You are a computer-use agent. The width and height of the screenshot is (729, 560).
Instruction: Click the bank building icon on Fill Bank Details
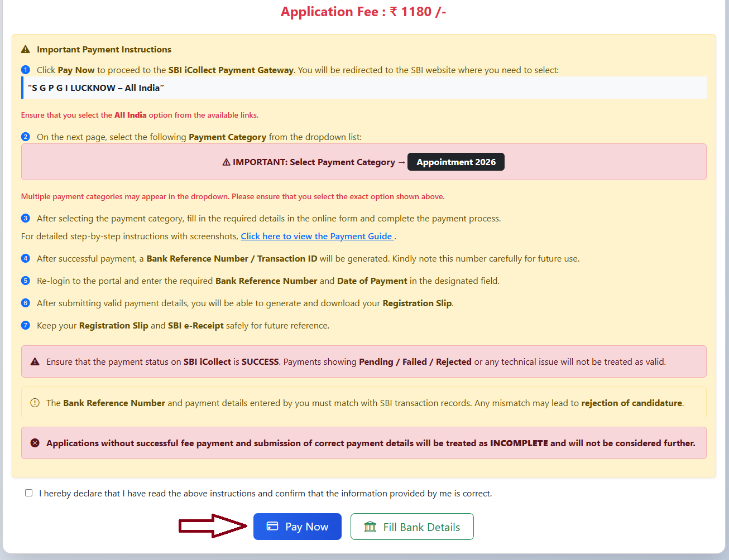point(370,526)
